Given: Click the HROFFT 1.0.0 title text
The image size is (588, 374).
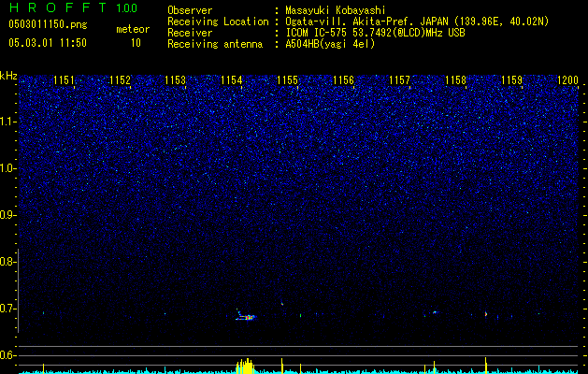Looking at the screenshot, I should 73,7.
